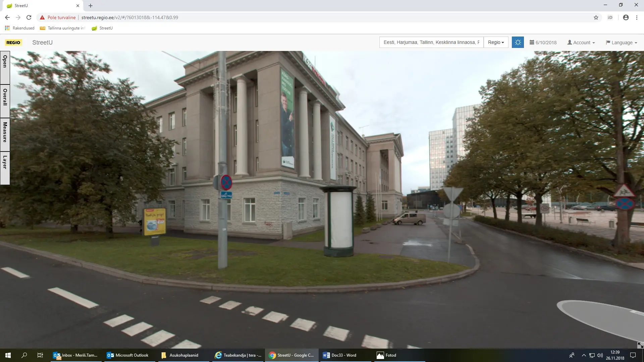Image resolution: width=644 pixels, height=362 pixels.
Task: Toggle the brightness sun button
Action: click(x=518, y=43)
